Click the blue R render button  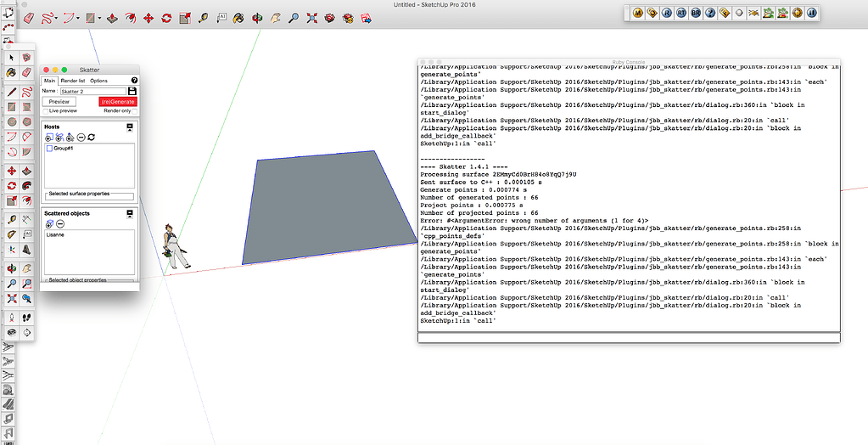pyautogui.click(x=667, y=13)
